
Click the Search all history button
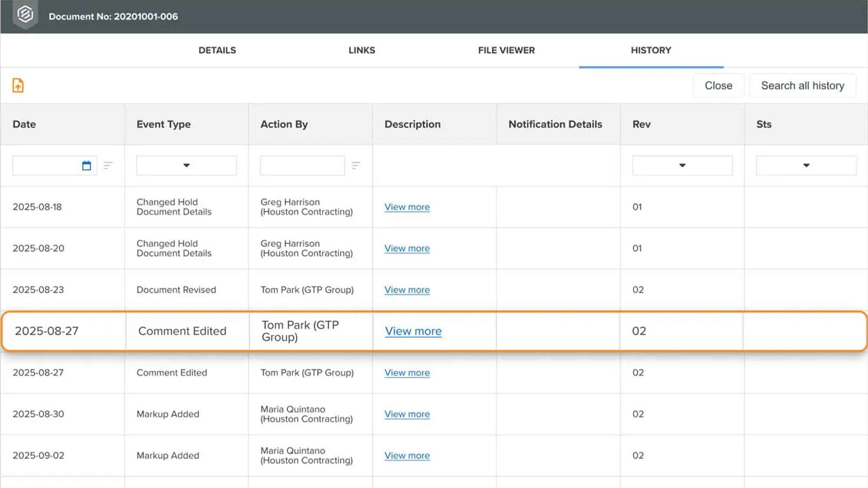(802, 85)
